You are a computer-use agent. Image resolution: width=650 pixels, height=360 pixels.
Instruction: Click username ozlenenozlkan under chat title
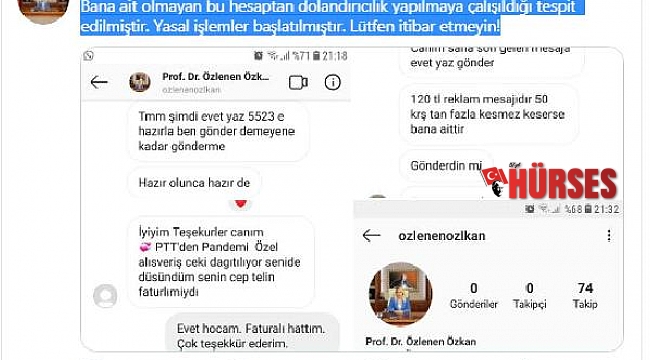[192, 90]
